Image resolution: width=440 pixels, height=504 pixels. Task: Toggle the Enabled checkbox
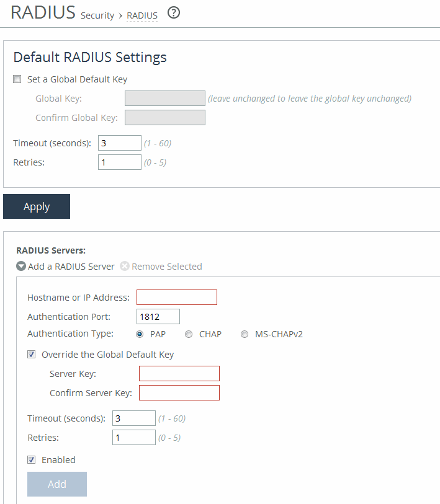(31, 460)
